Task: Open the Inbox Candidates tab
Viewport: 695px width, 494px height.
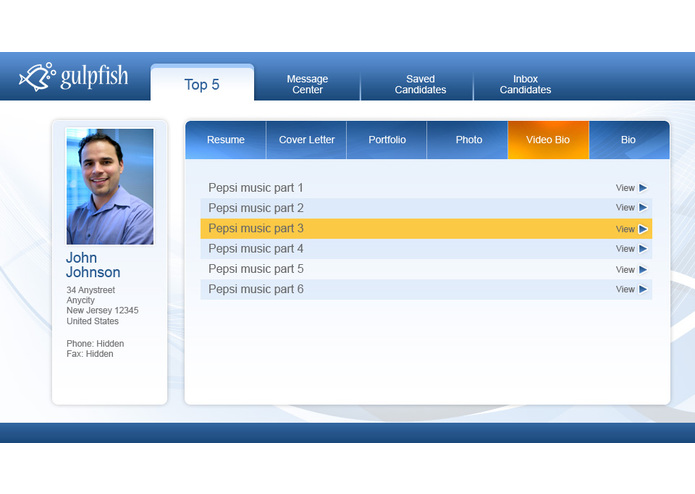Action: (525, 84)
